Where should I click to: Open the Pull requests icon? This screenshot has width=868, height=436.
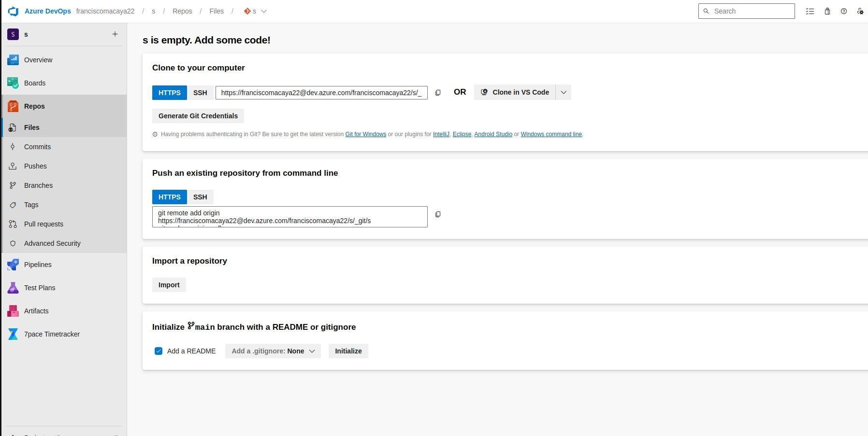(13, 224)
